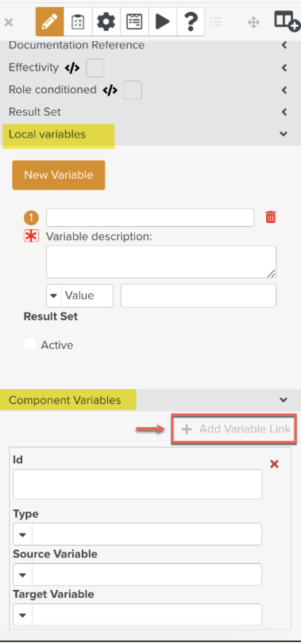Viewport: 301px width, 644px height.
Task: Click the add panel layout icon
Action: (x=286, y=21)
